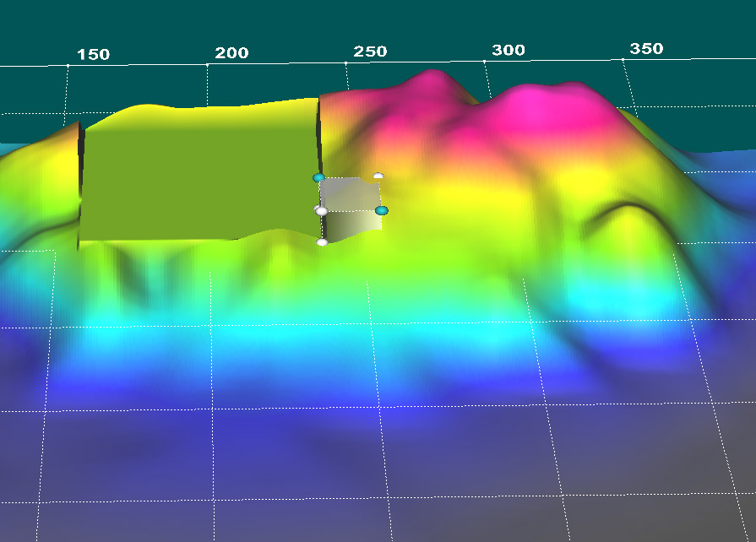
Task: Click the axis label 200
Action: [232, 53]
